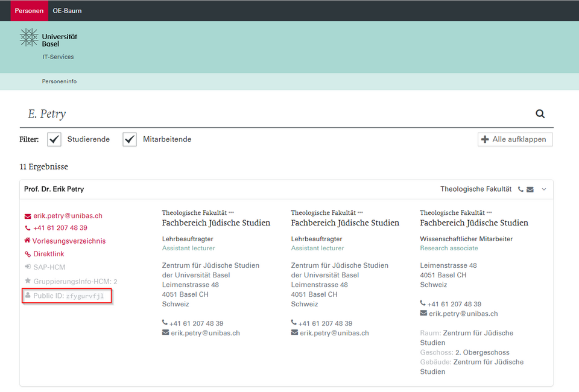Click Geschoss: 2. Obergeschoss text
The height and width of the screenshot is (392, 579).
click(464, 353)
